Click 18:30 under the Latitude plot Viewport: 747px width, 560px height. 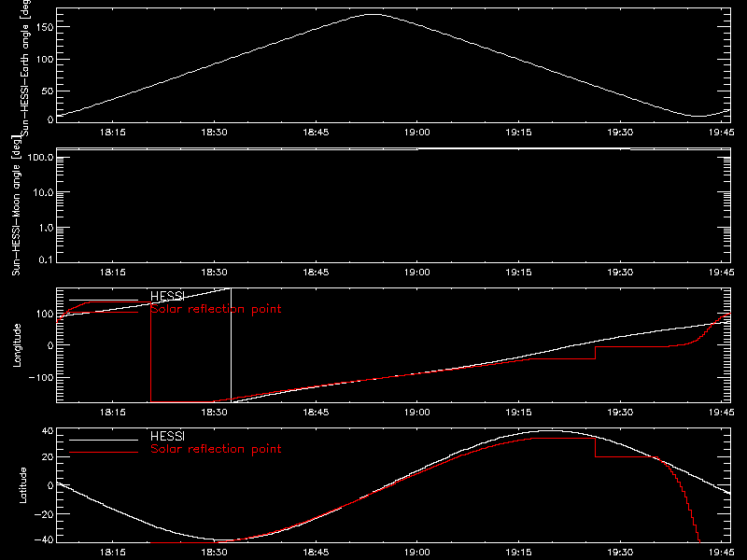pyautogui.click(x=215, y=553)
